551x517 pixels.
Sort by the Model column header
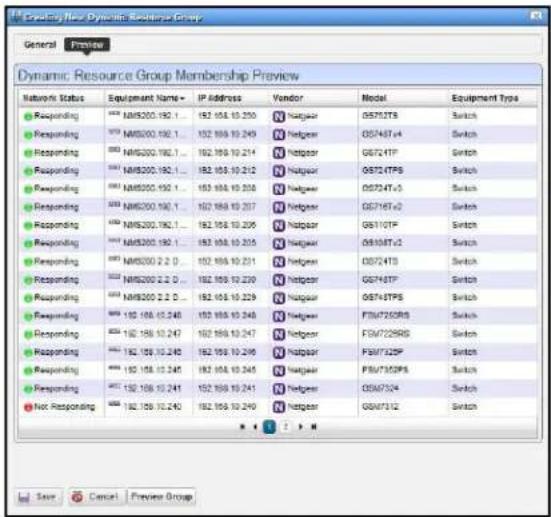coord(374,98)
